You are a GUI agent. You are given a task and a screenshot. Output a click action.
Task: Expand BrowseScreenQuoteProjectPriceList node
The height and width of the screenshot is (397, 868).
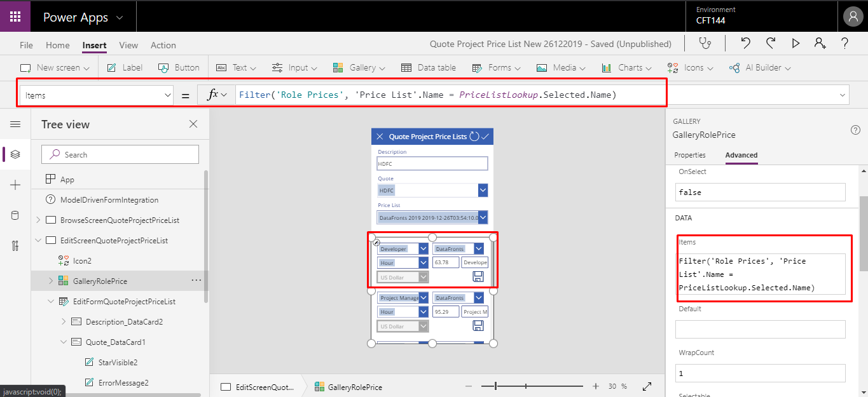click(38, 220)
